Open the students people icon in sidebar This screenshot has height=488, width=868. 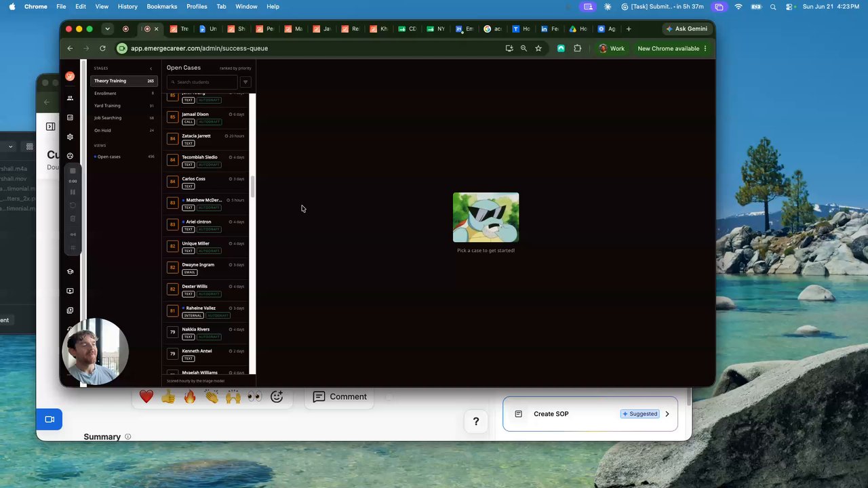pyautogui.click(x=70, y=98)
